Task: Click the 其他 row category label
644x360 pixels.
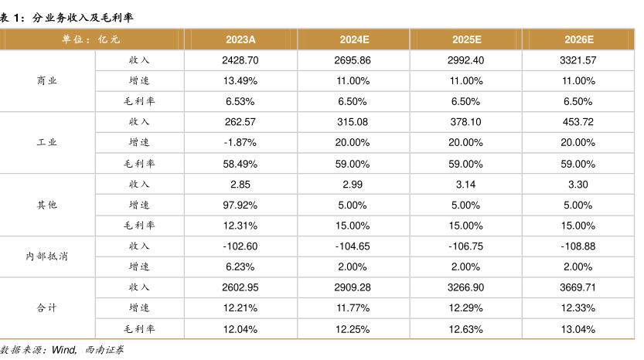Action: click(47, 205)
